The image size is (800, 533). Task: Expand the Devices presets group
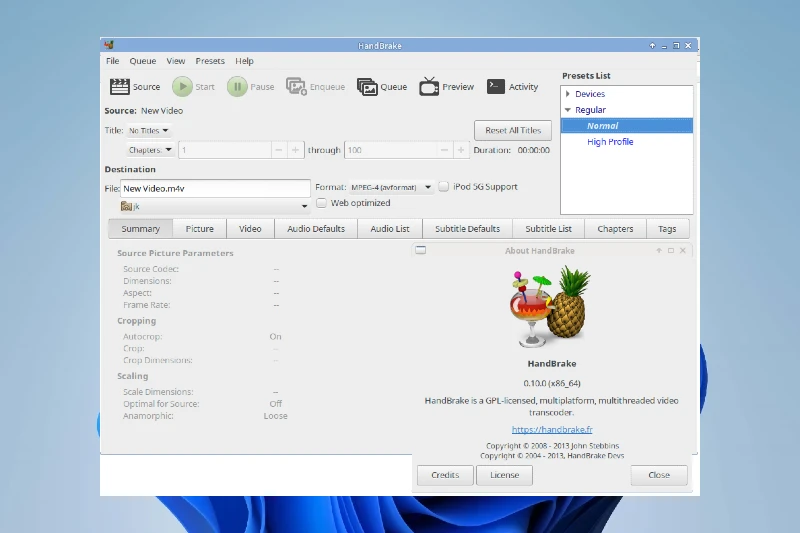567,94
